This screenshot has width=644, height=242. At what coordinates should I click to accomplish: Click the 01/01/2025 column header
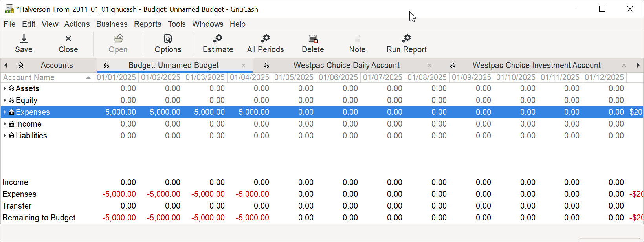pos(116,77)
